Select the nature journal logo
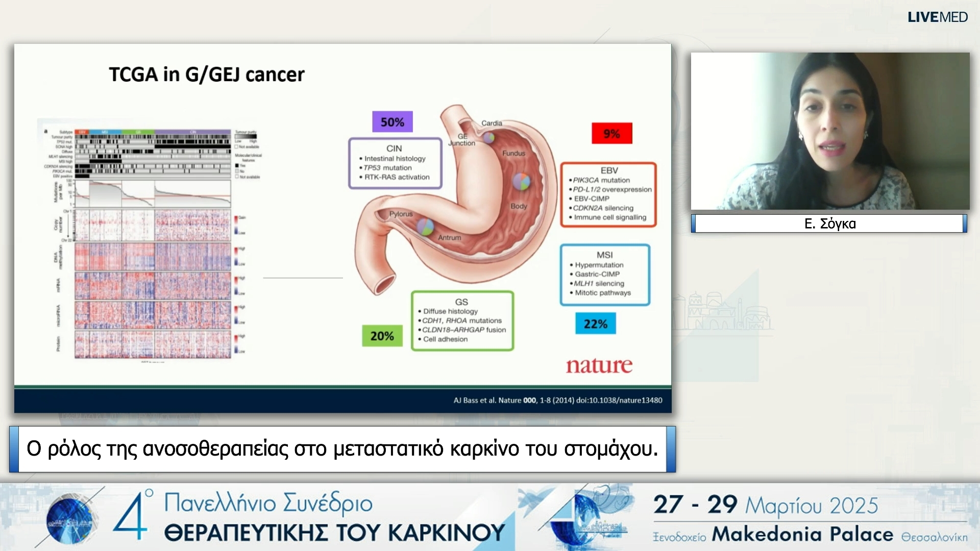Image resolution: width=980 pixels, height=551 pixels. pyautogui.click(x=599, y=365)
